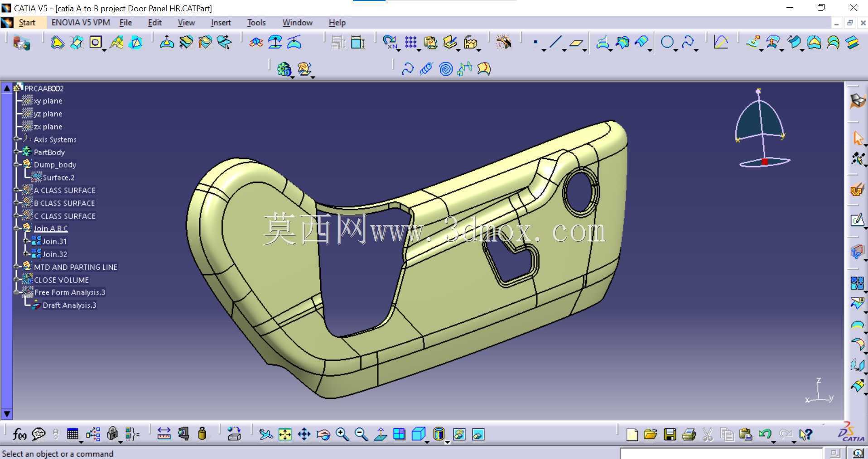Click the Print icon
The width and height of the screenshot is (868, 459).
coord(689,435)
